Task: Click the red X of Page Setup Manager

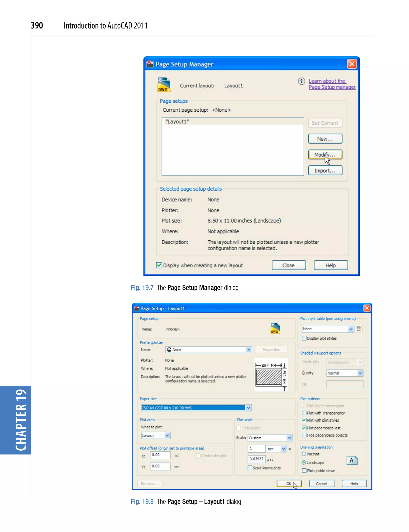Action: coord(352,64)
